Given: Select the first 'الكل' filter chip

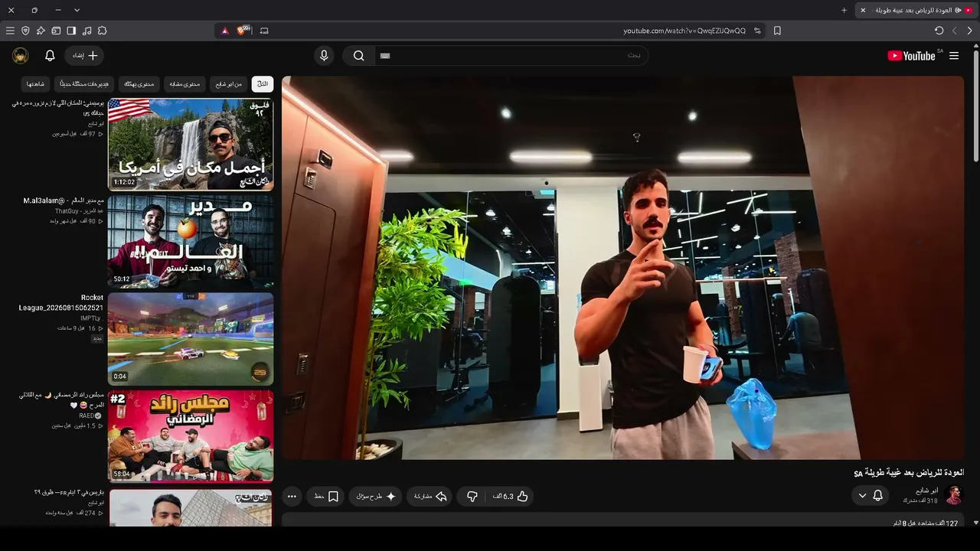Looking at the screenshot, I should 262,83.
